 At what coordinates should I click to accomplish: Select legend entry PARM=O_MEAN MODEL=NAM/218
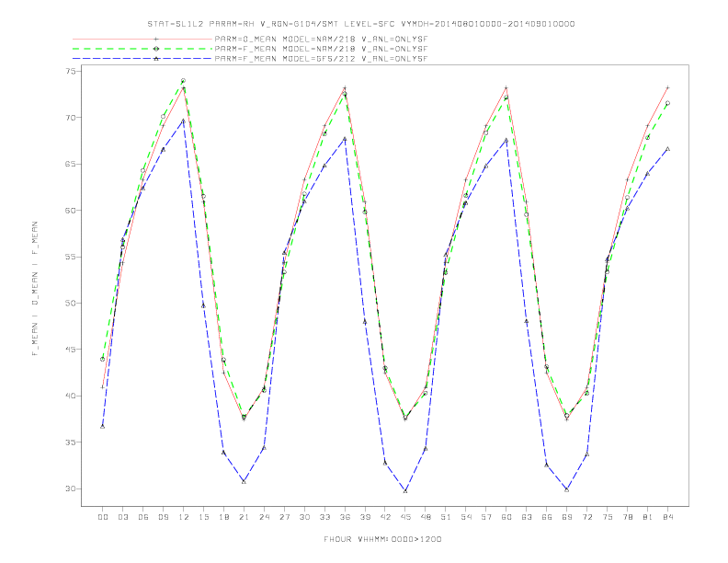click(321, 40)
